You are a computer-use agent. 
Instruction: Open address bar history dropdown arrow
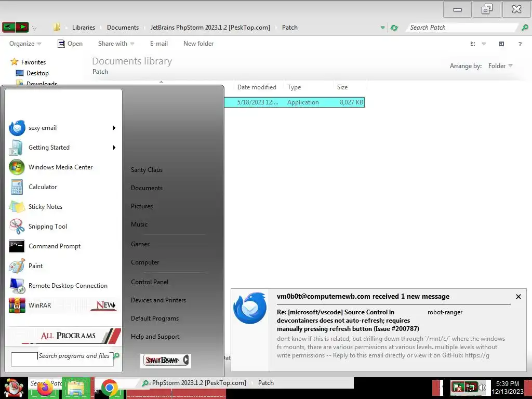382,28
